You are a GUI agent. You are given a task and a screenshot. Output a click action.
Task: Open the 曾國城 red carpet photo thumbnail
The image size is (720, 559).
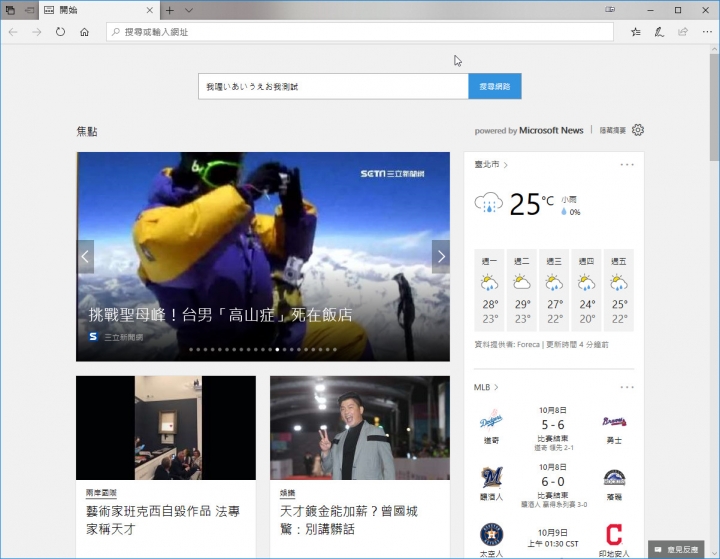click(360, 428)
